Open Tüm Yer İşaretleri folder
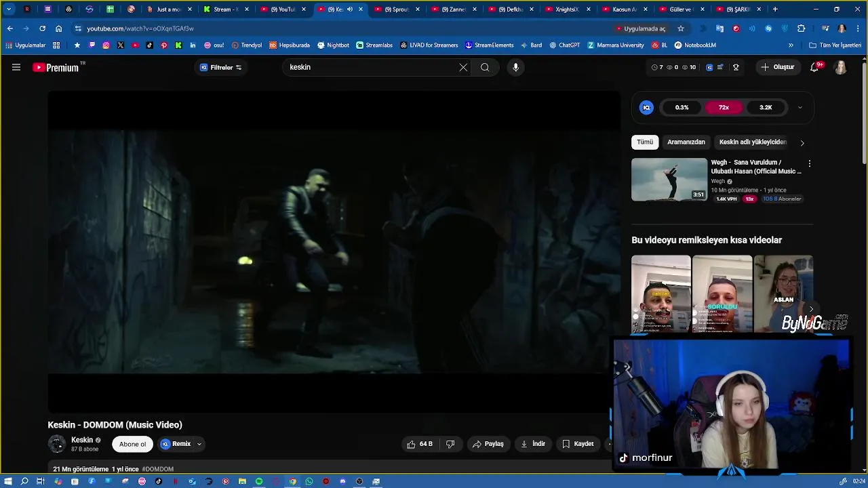 point(835,45)
